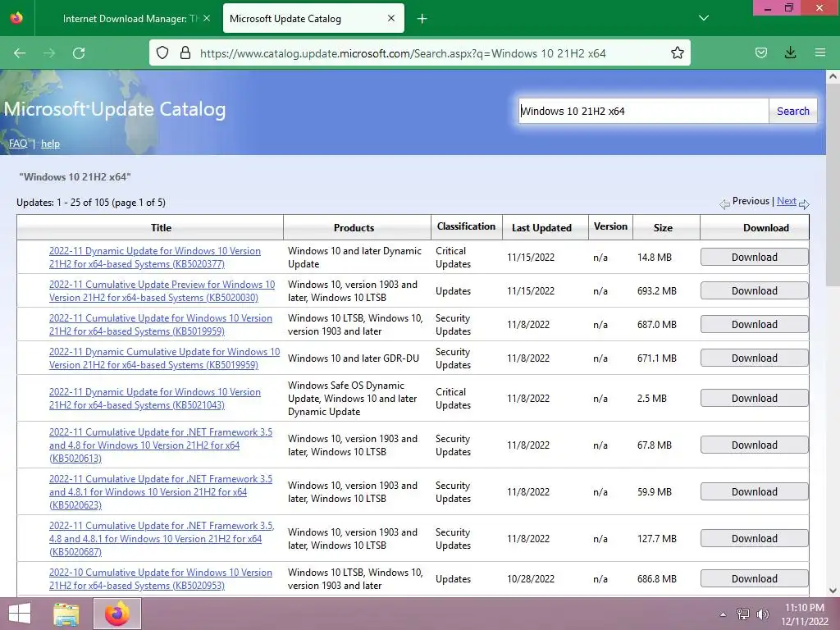This screenshot has height=630, width=840.
Task: Open 2022-10 Cumulative Update KB5020953 link
Action: 161,579
